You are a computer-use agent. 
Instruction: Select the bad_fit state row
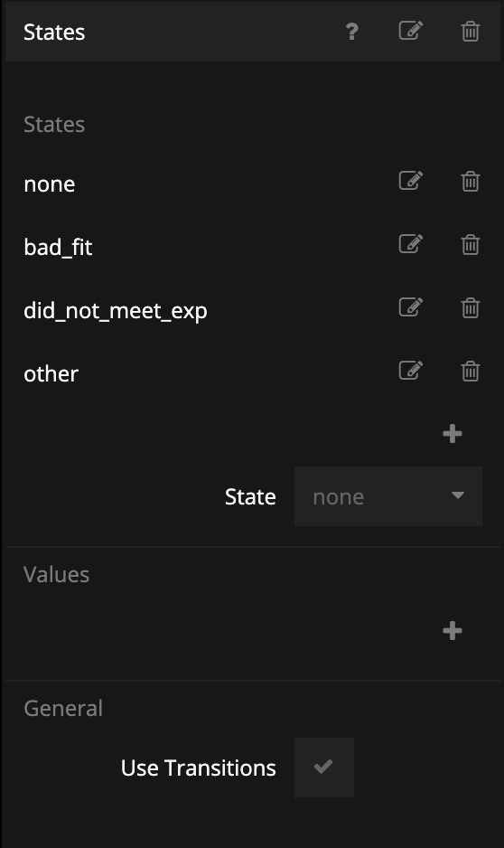(58, 247)
